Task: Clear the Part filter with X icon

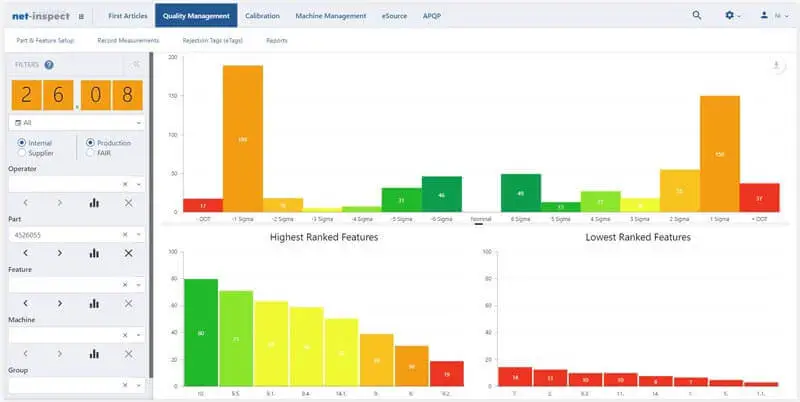Action: coord(128,253)
